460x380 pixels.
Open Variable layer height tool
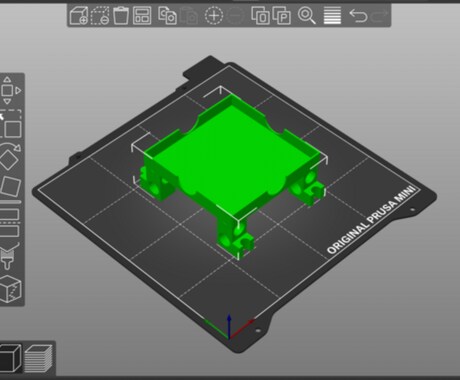tap(332, 16)
